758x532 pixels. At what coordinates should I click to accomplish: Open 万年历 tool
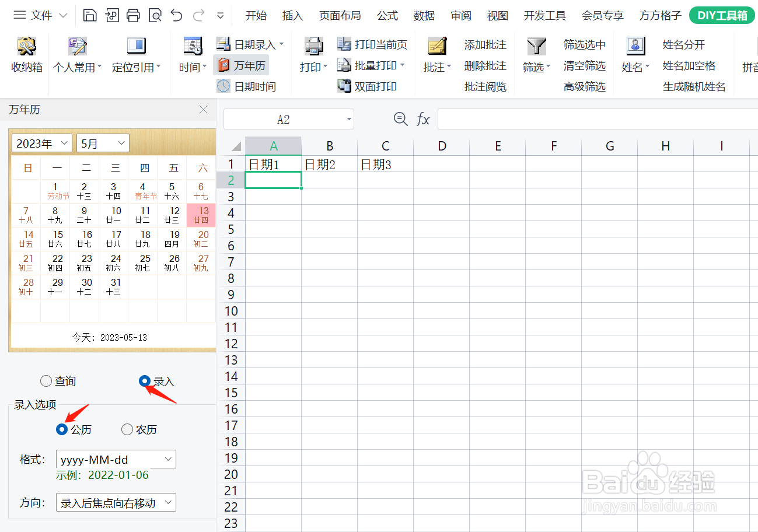(242, 65)
